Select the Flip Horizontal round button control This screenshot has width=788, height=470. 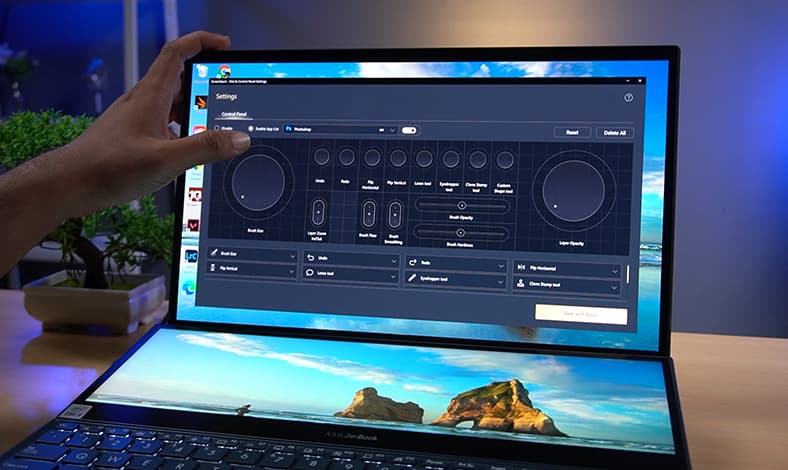[372, 157]
